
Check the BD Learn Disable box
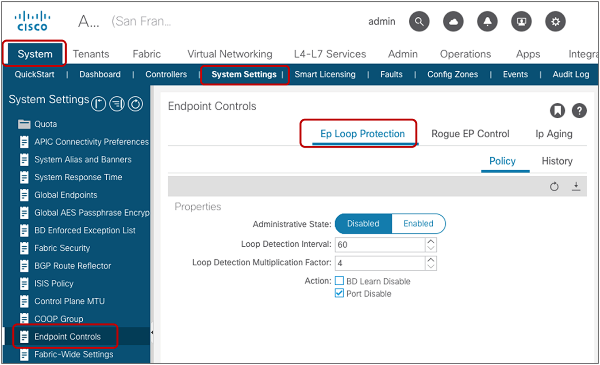(339, 281)
